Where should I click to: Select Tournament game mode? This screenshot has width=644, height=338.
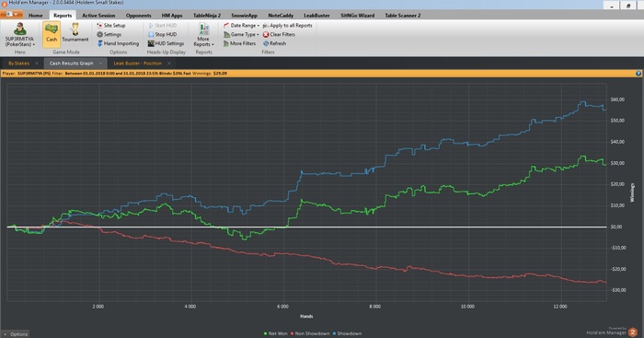point(75,33)
